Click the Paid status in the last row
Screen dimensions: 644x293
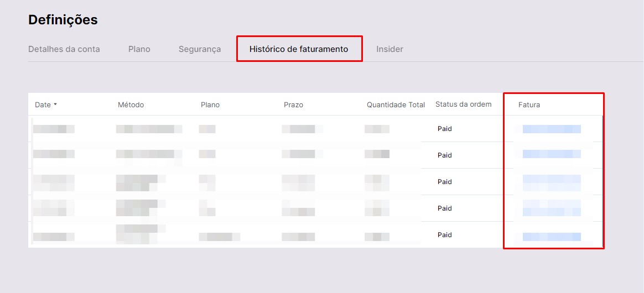(445, 235)
